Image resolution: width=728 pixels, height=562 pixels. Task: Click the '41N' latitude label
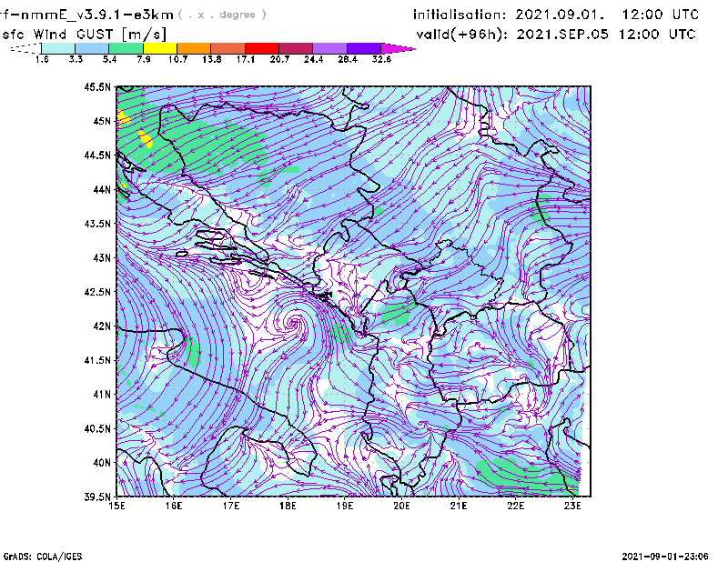(102, 395)
